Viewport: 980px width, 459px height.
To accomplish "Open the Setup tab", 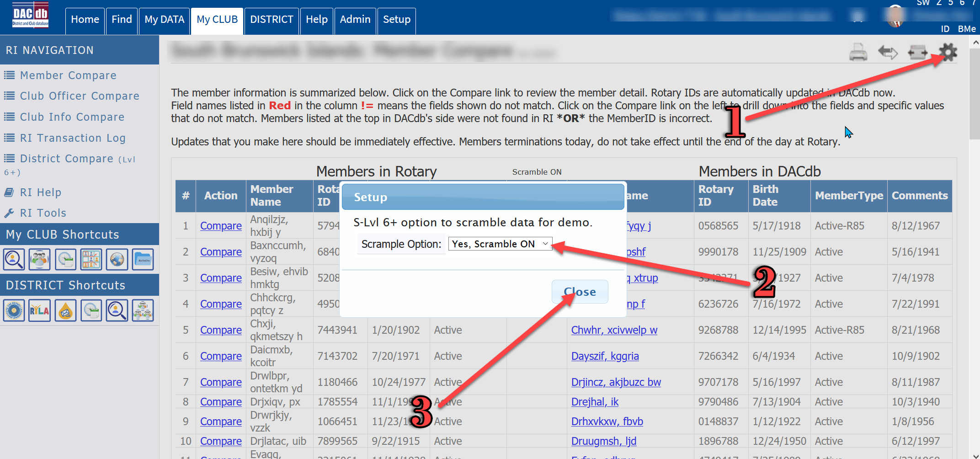I will point(397,21).
